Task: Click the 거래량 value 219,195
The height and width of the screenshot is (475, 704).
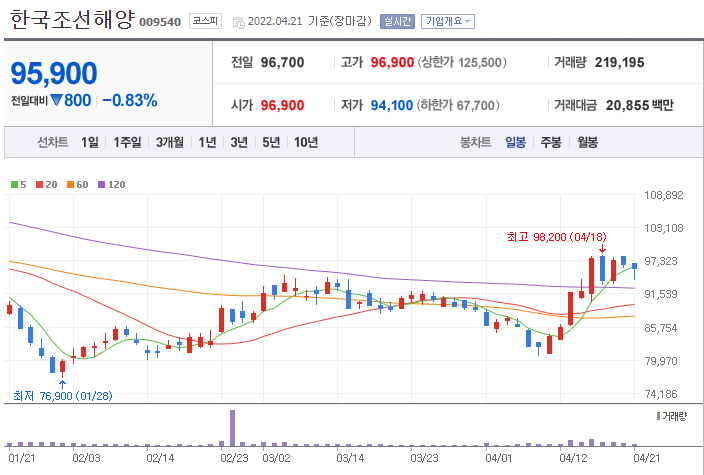Action: 620,62
